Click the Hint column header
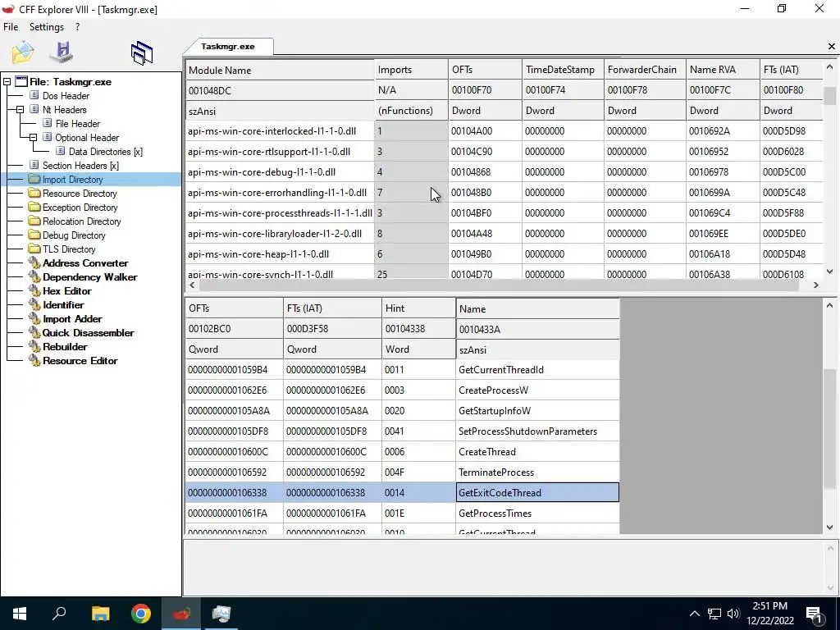The height and width of the screenshot is (630, 840). point(418,308)
